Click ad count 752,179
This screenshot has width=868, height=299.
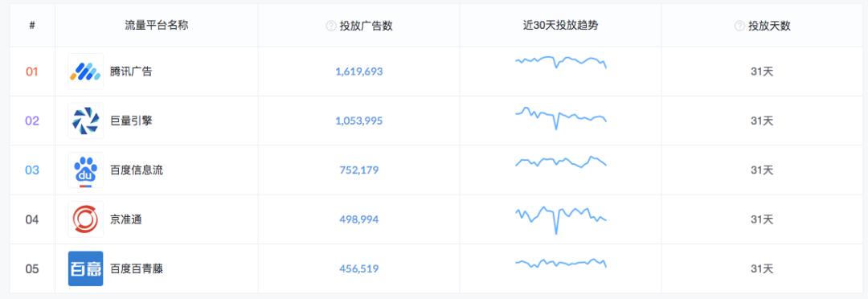pyautogui.click(x=358, y=170)
